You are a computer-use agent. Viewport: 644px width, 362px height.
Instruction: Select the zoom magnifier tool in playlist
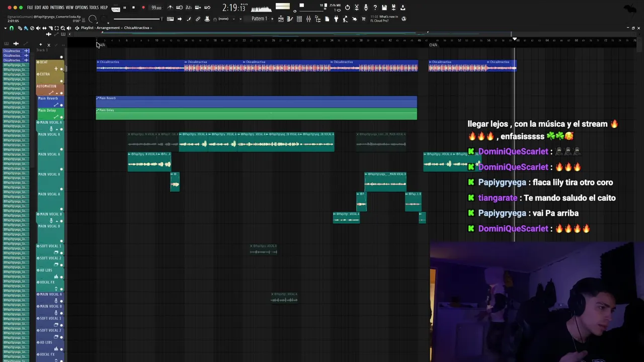point(62,28)
